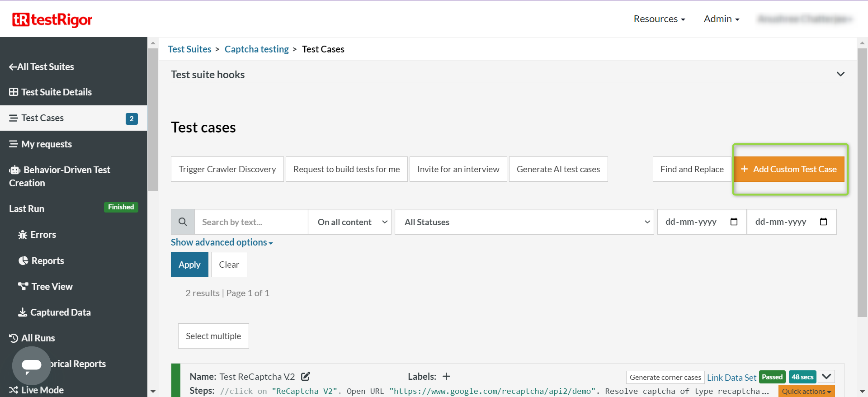Open the All Statuses dropdown
868x397 pixels.
click(524, 222)
